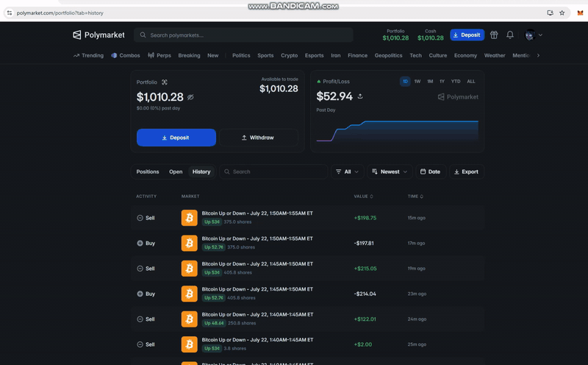
Task: Click the header Portfolio $1,010.28 link
Action: tap(395, 35)
